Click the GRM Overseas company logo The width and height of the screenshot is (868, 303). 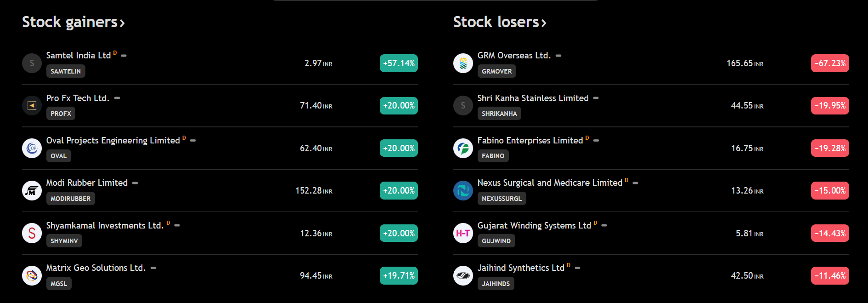click(x=463, y=63)
